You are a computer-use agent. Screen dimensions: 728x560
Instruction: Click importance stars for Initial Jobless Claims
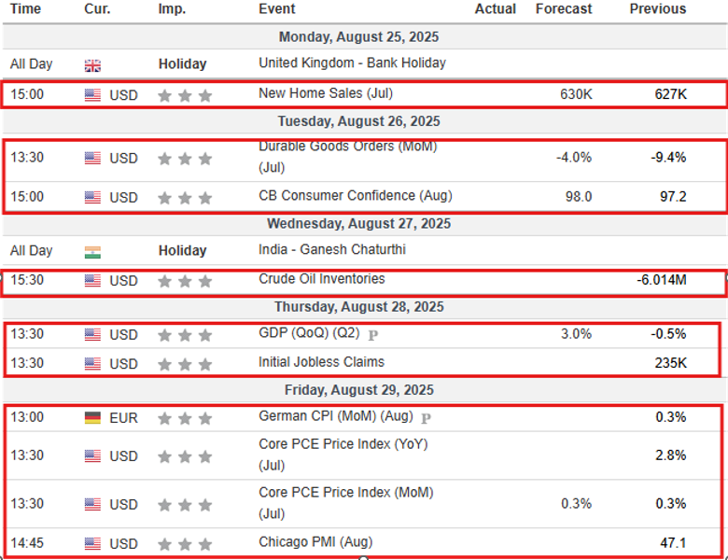tap(185, 364)
